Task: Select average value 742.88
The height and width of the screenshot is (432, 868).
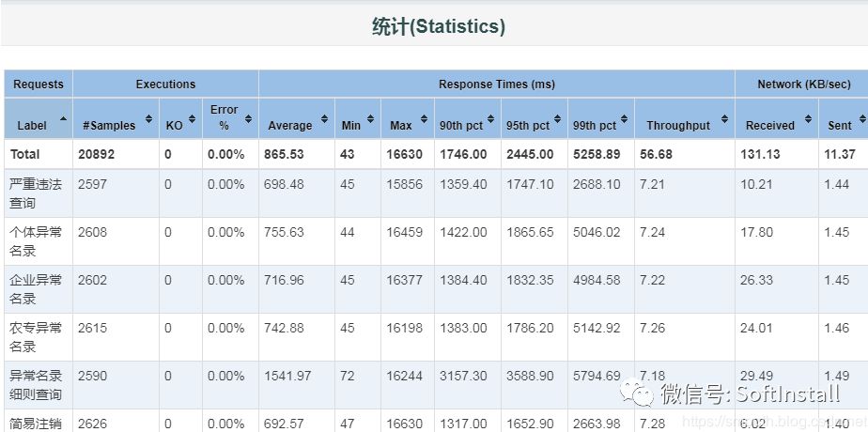Action: point(284,328)
